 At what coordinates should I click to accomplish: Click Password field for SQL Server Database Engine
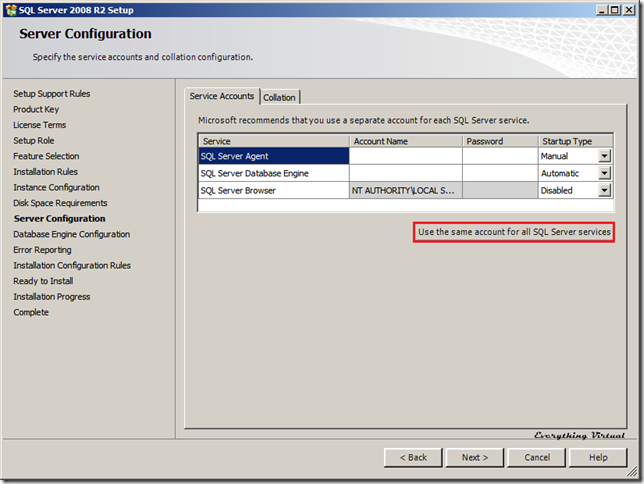(x=500, y=173)
